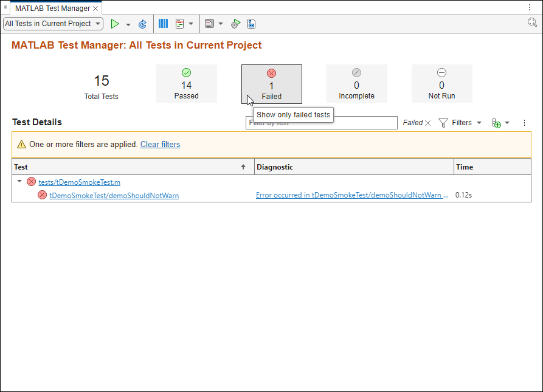Select the MATLAB Test Manager tab

click(x=52, y=9)
